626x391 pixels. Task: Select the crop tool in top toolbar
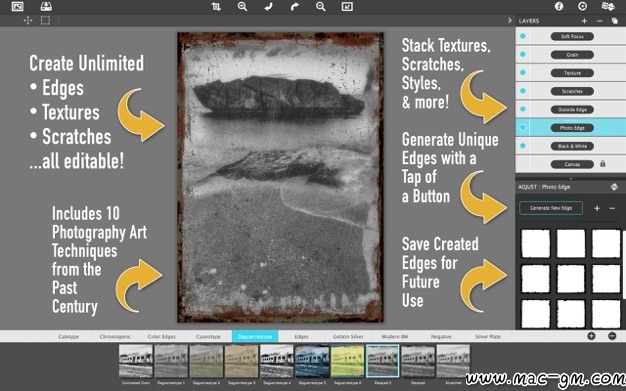tap(216, 7)
